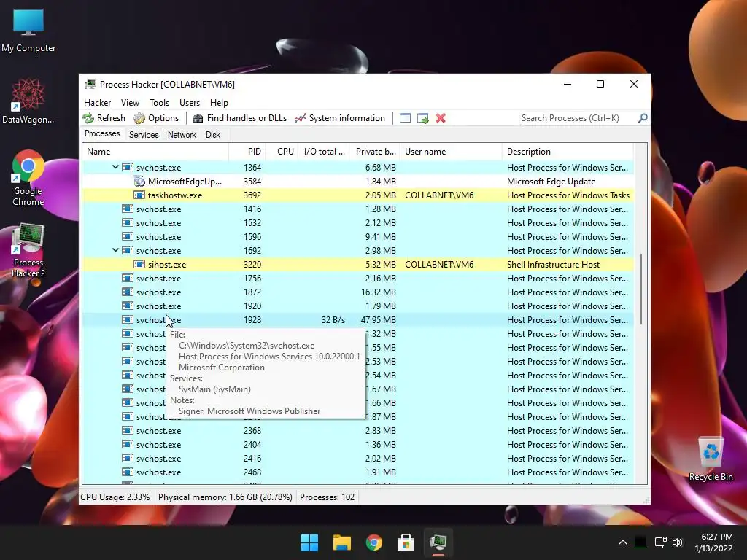Viewport: 747px width, 560px height.
Task: Click icon of svchost.exe PID 1920
Action: 127,306
